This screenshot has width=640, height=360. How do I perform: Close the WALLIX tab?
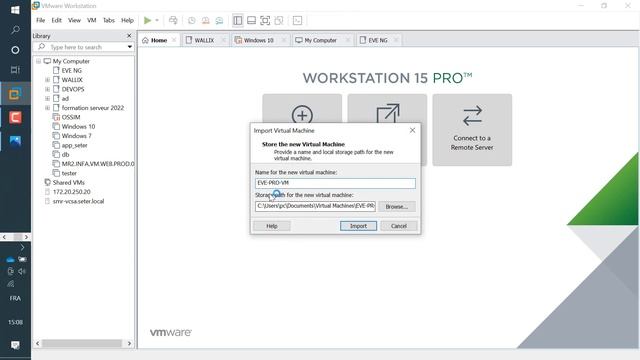[224, 40]
